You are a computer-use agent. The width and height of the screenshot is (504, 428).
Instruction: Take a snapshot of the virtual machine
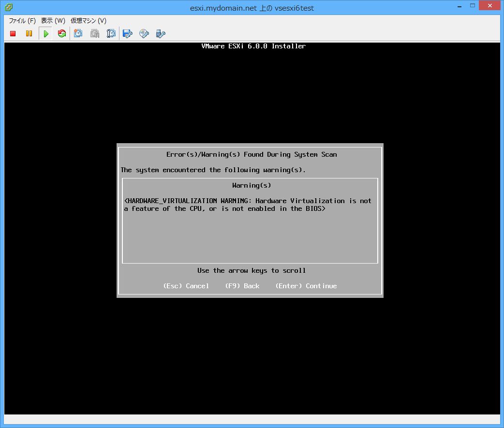tap(78, 33)
